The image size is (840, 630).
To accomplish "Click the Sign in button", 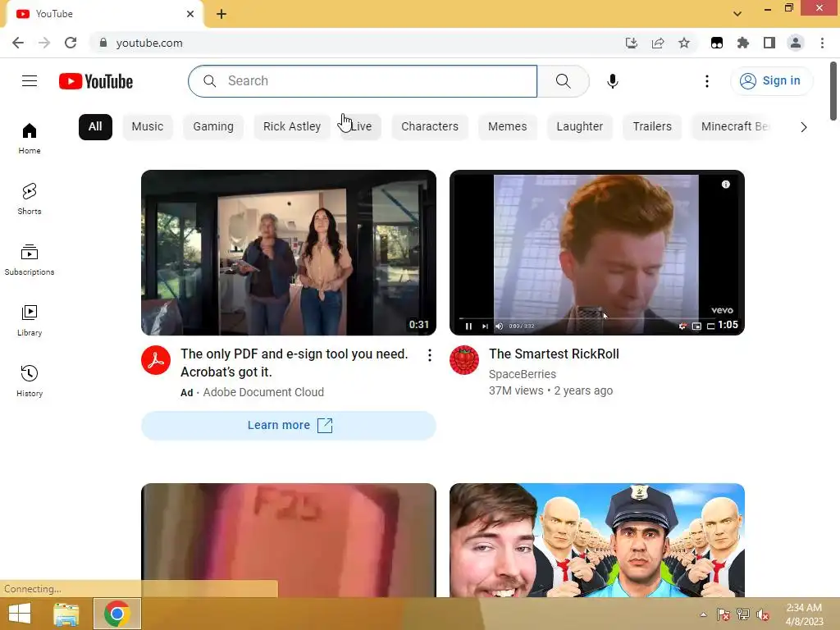I will [771, 81].
